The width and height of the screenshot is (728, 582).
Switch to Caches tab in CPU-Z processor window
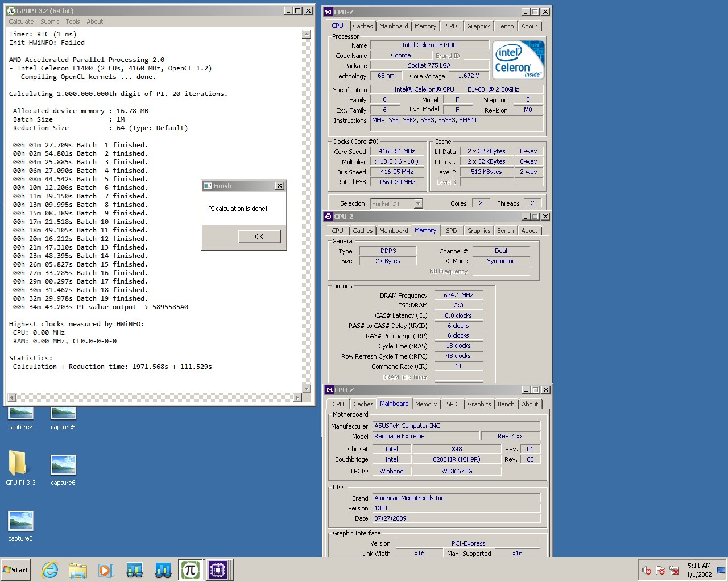pos(363,26)
